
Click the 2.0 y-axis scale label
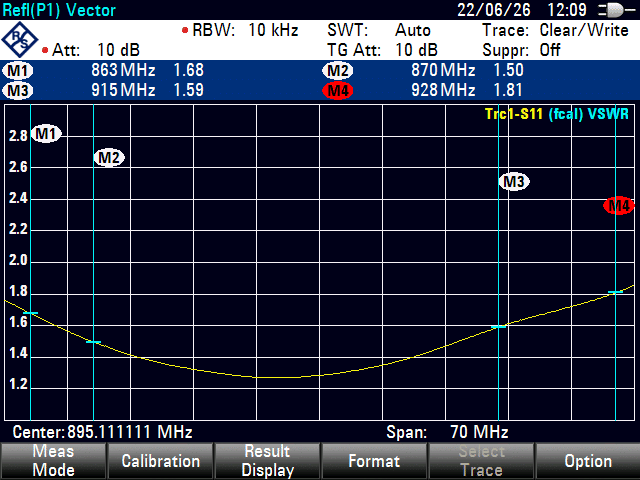18,260
